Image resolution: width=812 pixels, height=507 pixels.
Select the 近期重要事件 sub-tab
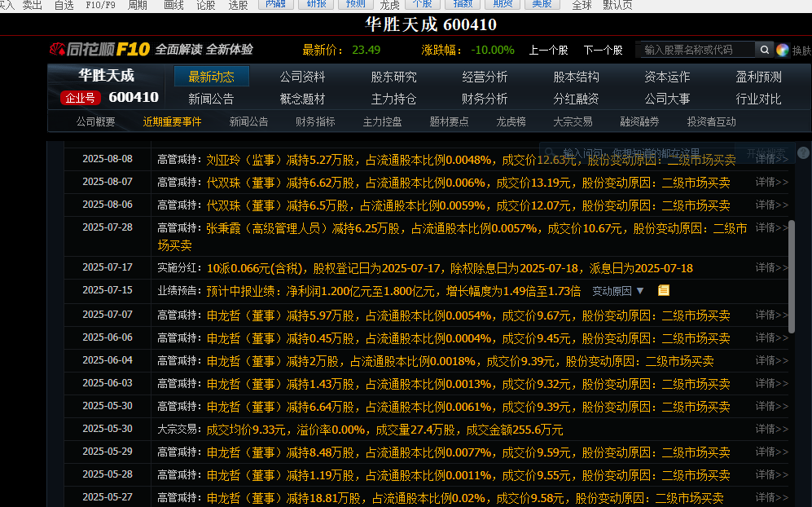pos(173,121)
